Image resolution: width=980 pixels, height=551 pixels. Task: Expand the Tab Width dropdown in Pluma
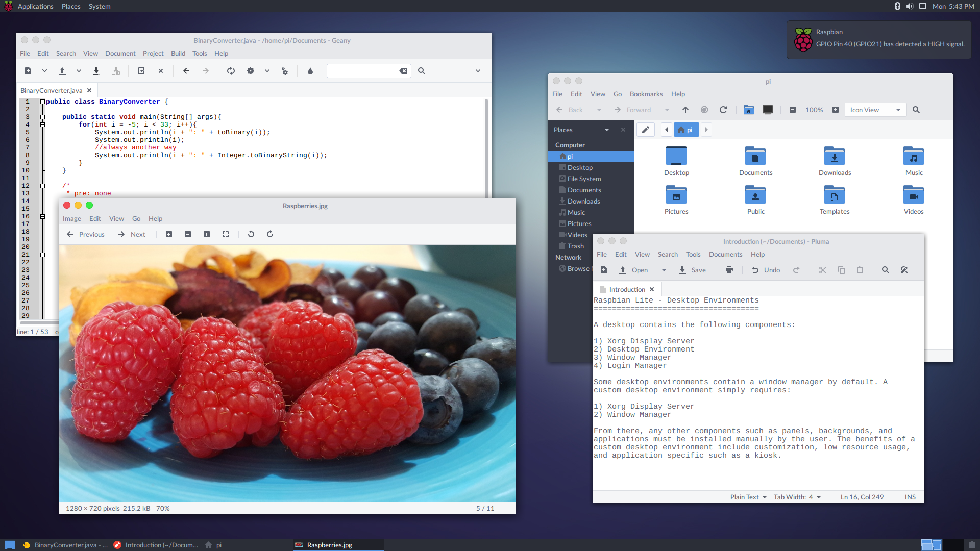click(797, 497)
